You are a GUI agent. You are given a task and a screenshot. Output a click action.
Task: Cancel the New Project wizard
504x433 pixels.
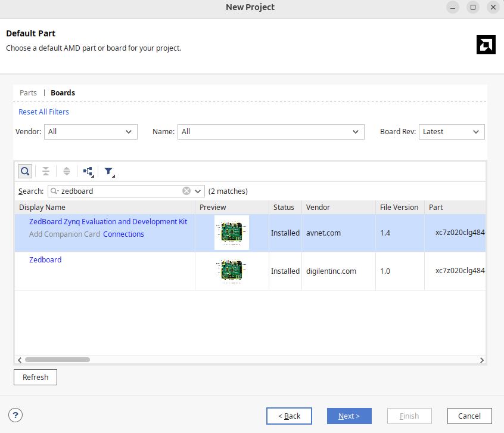tap(469, 416)
